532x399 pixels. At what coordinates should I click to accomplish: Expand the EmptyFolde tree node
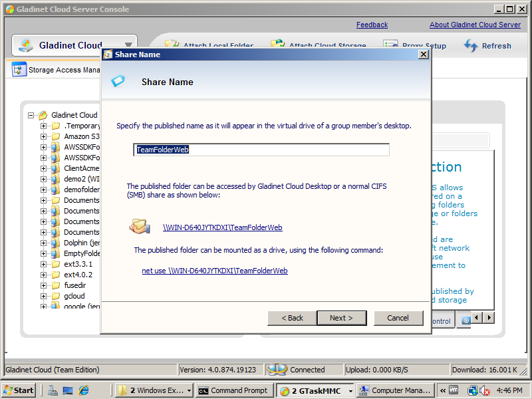(43, 253)
